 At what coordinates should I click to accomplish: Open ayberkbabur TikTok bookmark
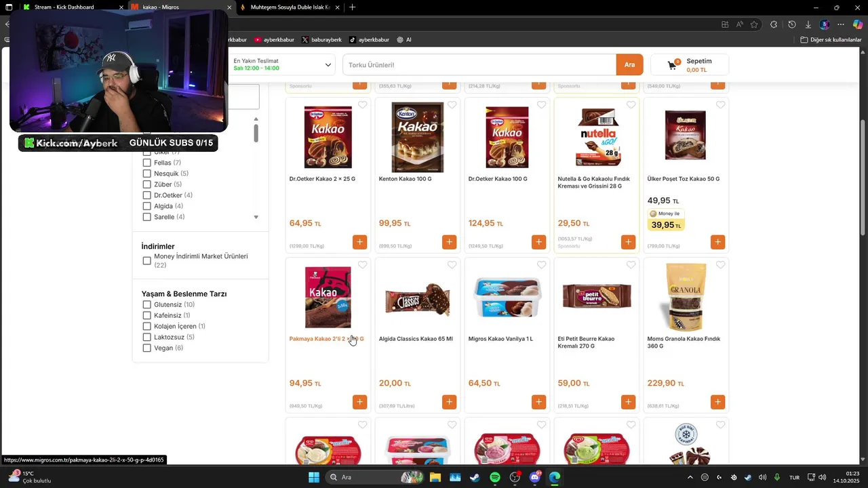[370, 40]
